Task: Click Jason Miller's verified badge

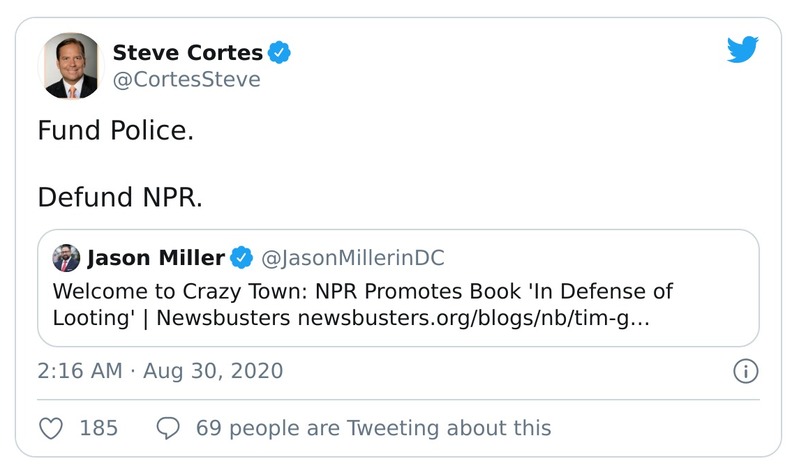Action: point(242,258)
